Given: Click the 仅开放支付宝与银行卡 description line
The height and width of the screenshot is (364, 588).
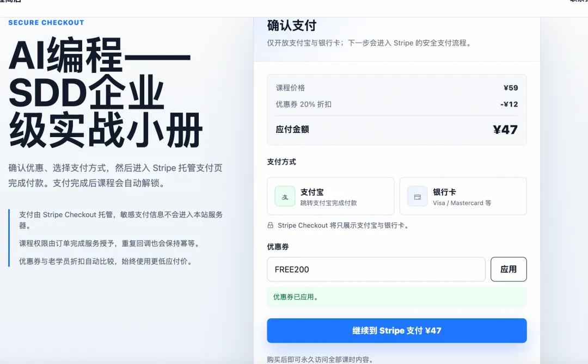Looking at the screenshot, I should 369,43.
